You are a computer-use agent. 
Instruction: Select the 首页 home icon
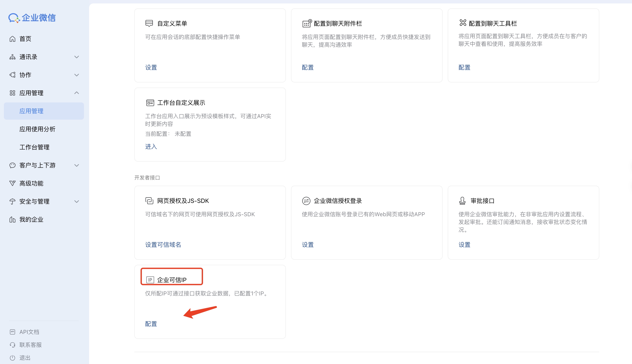(12, 39)
